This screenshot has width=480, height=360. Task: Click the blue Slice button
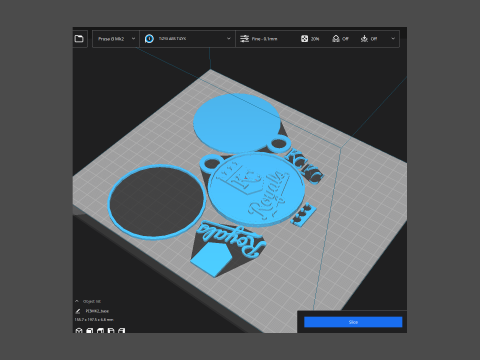click(353, 322)
